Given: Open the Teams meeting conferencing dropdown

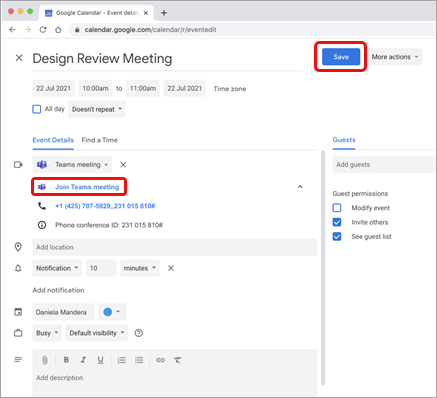Looking at the screenshot, I should [x=72, y=165].
